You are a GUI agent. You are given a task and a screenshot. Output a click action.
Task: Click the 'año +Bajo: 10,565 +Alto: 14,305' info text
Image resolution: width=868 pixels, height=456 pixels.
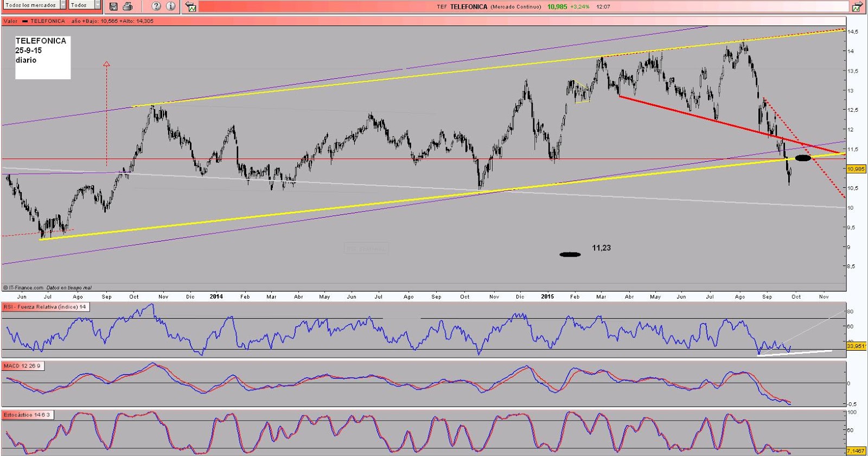pos(112,21)
